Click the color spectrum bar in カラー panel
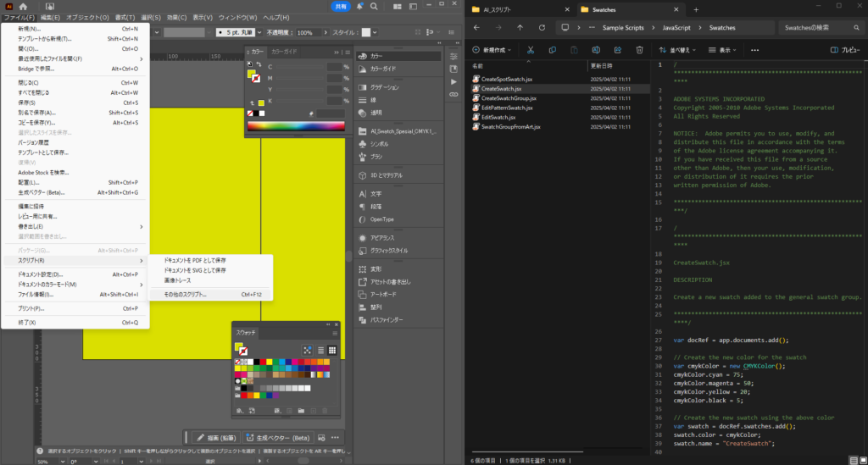Image resolution: width=868 pixels, height=465 pixels. [296, 126]
